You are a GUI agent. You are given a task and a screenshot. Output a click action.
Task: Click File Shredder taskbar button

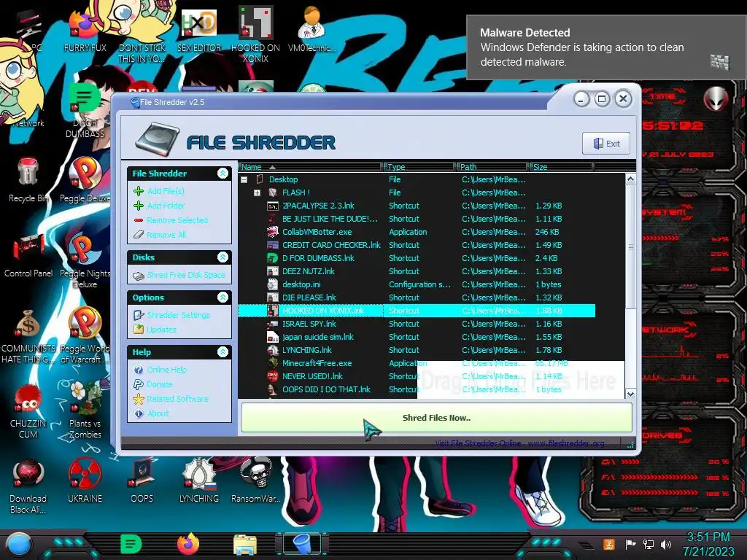click(x=301, y=544)
